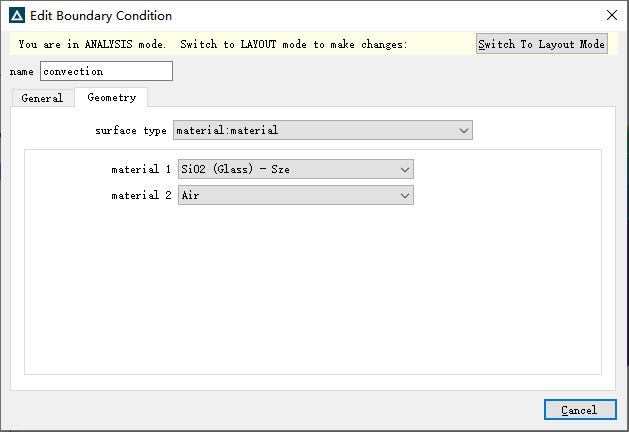Screen dimensions: 629x432
Task: Click the ANALYSIS mode notice message
Action: (x=213, y=44)
